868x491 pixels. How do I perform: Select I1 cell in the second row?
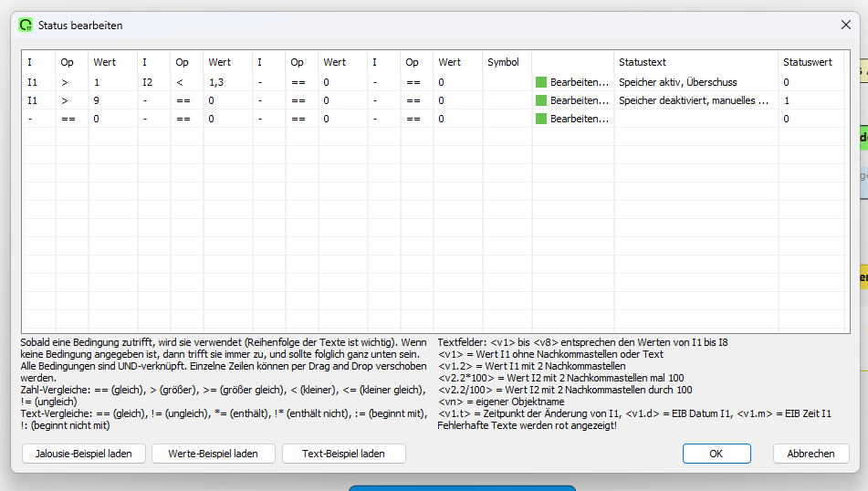(38, 100)
